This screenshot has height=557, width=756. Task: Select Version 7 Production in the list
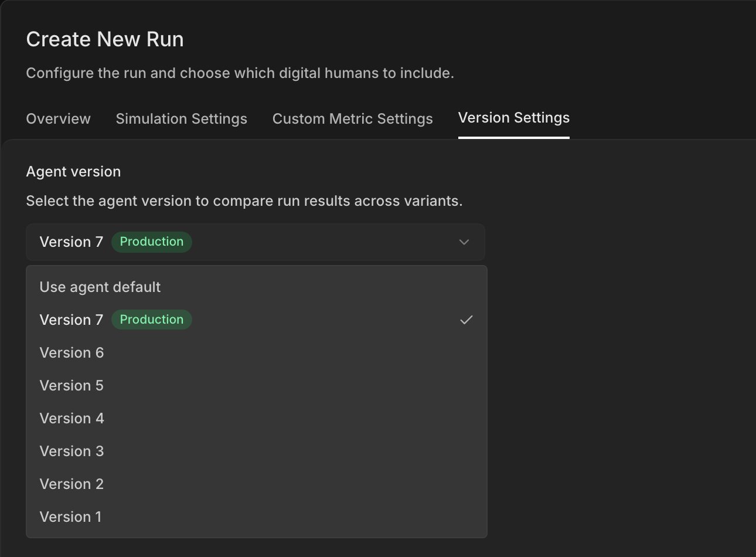click(x=257, y=320)
